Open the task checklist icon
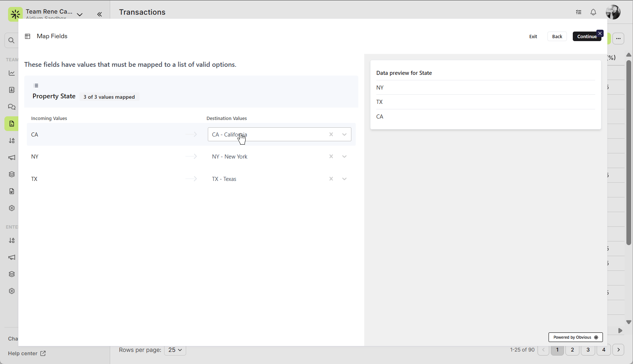 tap(579, 12)
